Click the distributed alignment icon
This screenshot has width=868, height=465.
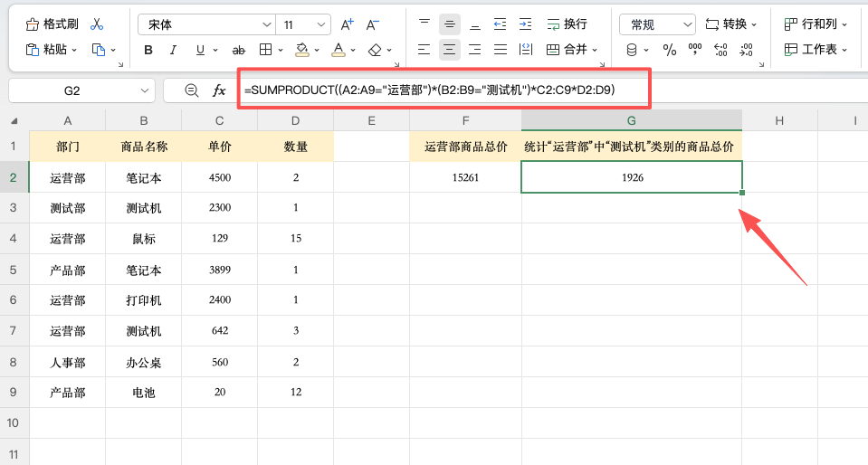tap(526, 50)
